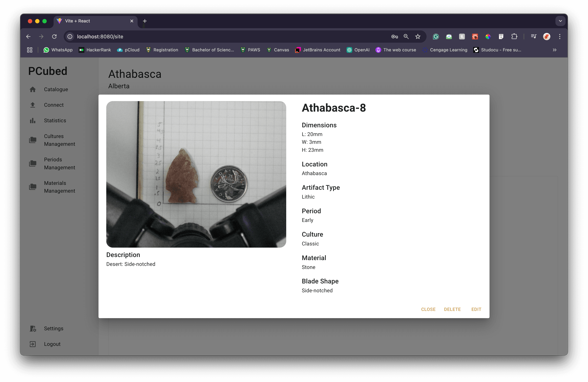The image size is (588, 382).
Task: Switch to the Vite + React tab
Action: [94, 21]
